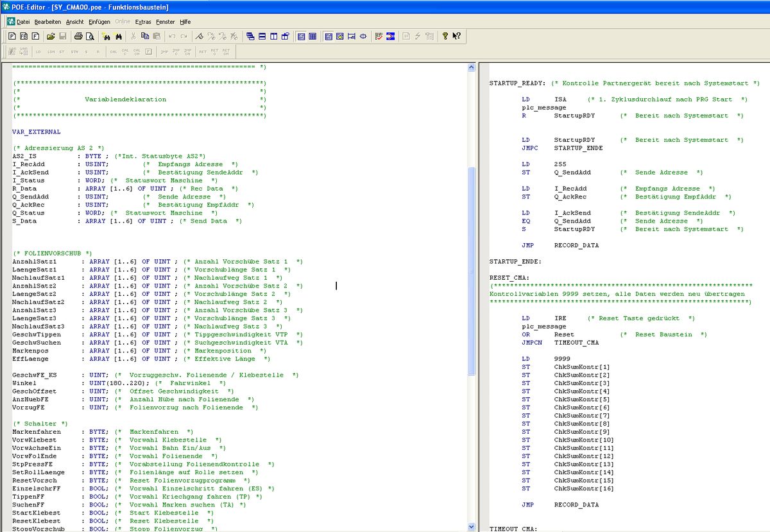Open a file using the folder icon

pos(51,37)
